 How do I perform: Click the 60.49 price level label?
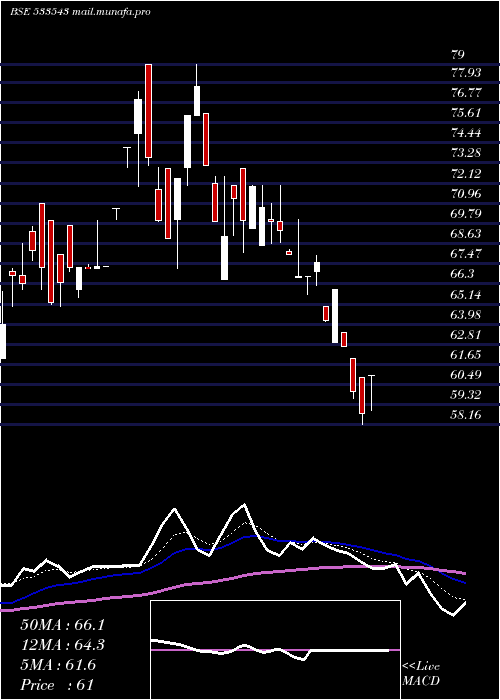(466, 375)
